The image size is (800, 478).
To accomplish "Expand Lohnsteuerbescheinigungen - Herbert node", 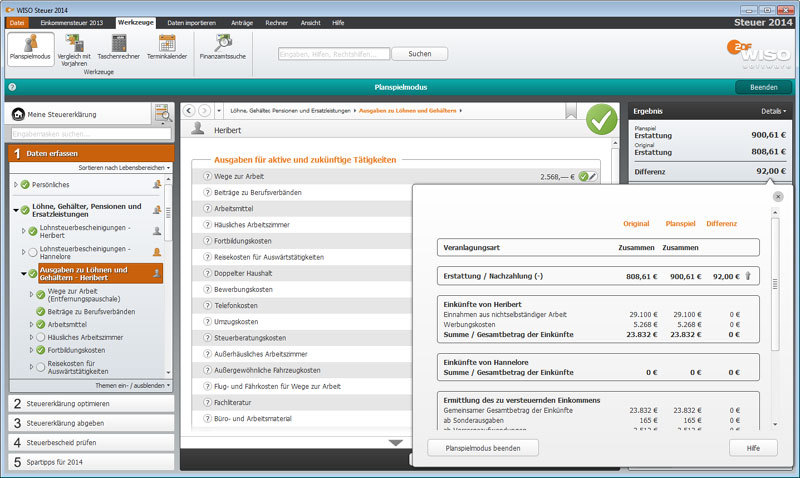I will pyautogui.click(x=23, y=231).
